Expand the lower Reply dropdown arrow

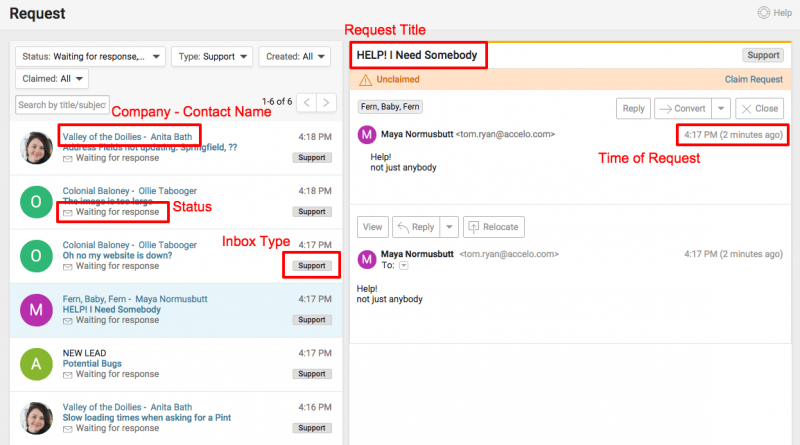(x=450, y=227)
